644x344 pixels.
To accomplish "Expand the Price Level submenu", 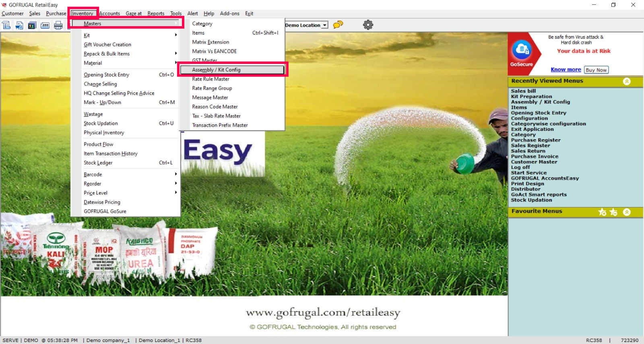I will point(176,193).
